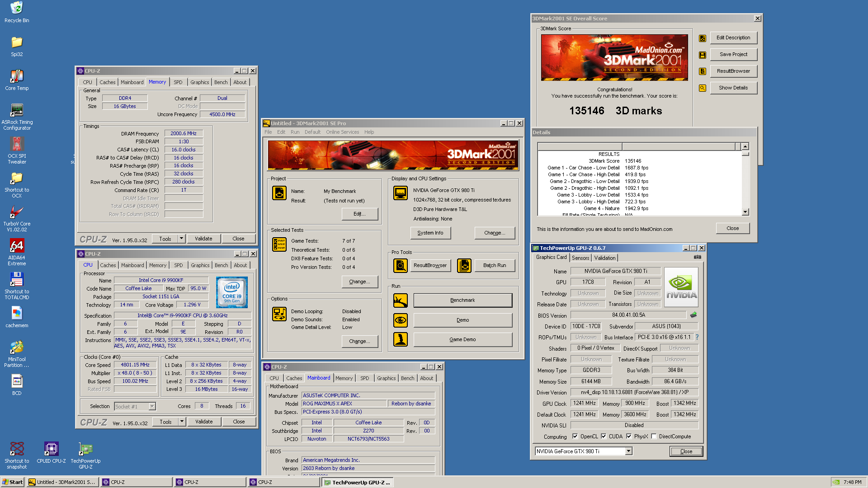Open the AIDA64 Extreme icon
This screenshot has width=868, height=488.
[x=17, y=252]
